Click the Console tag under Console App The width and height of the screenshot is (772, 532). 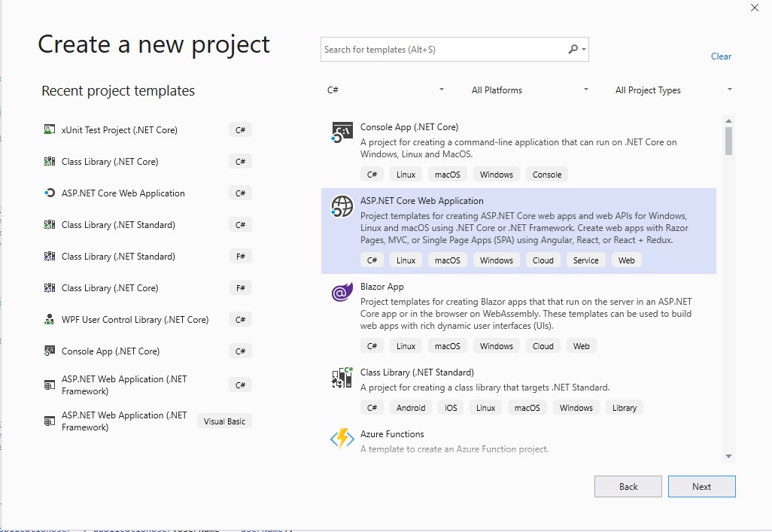(x=546, y=175)
